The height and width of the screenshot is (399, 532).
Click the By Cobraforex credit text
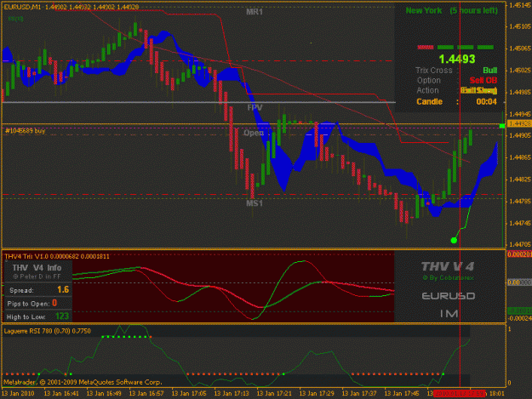click(448, 278)
